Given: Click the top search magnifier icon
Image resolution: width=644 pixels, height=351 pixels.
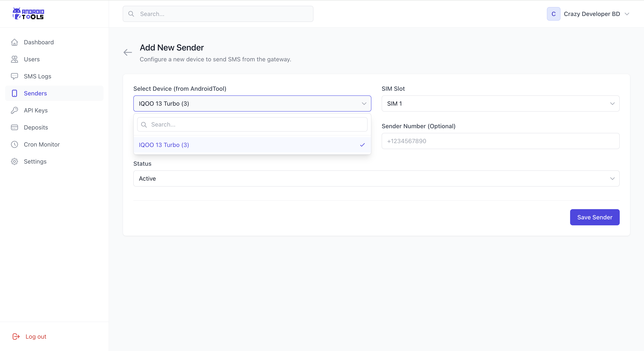Looking at the screenshot, I should pyautogui.click(x=131, y=14).
